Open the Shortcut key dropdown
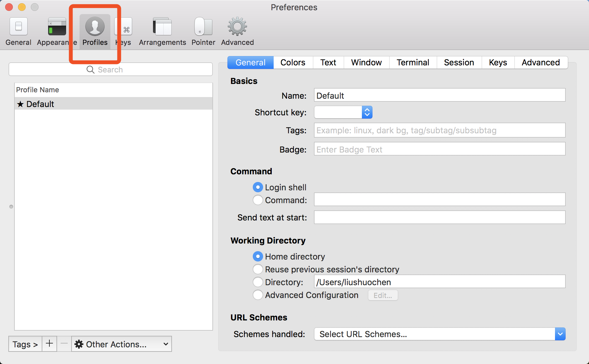 (x=367, y=112)
